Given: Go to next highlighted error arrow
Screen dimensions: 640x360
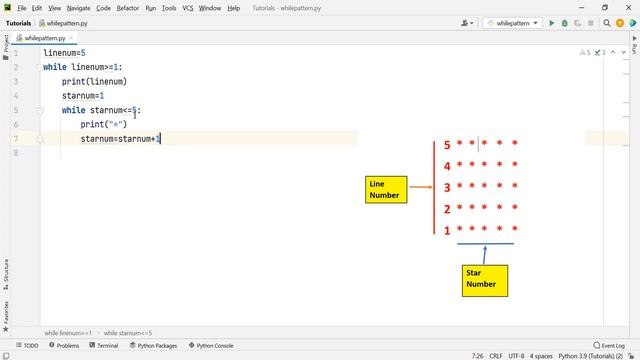Looking at the screenshot, I should click(623, 52).
